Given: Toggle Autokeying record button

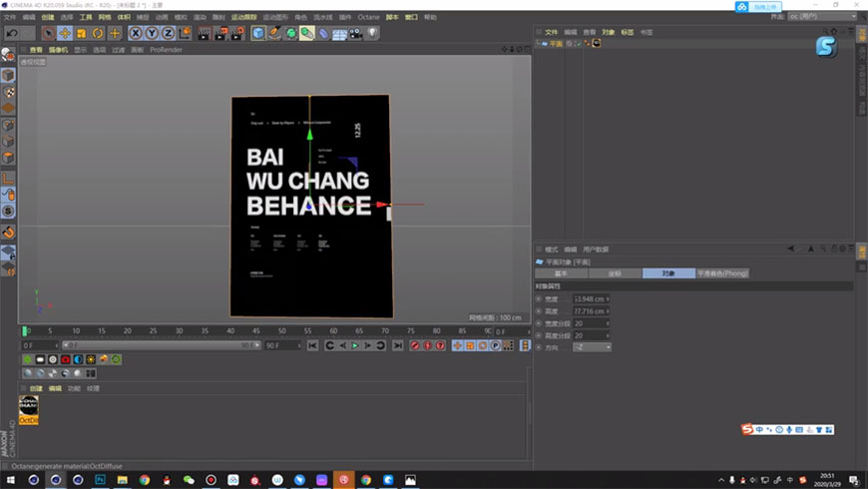Looking at the screenshot, I should pyautogui.click(x=427, y=345).
